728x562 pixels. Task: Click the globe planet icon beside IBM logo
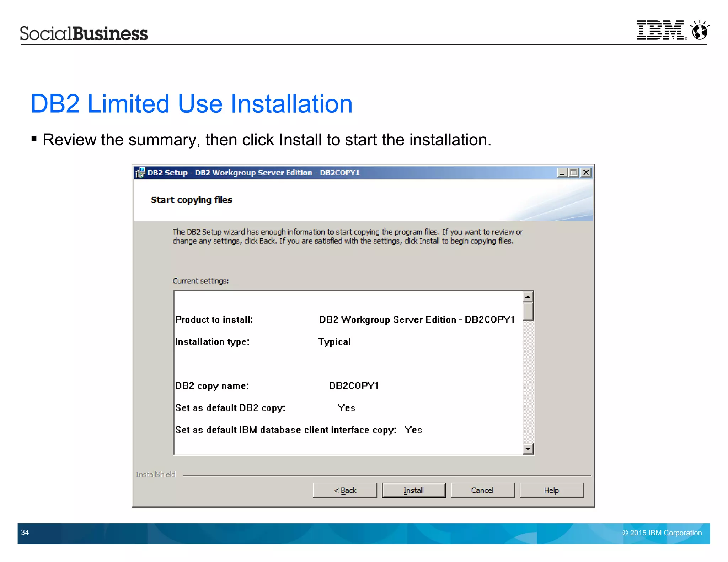(700, 30)
